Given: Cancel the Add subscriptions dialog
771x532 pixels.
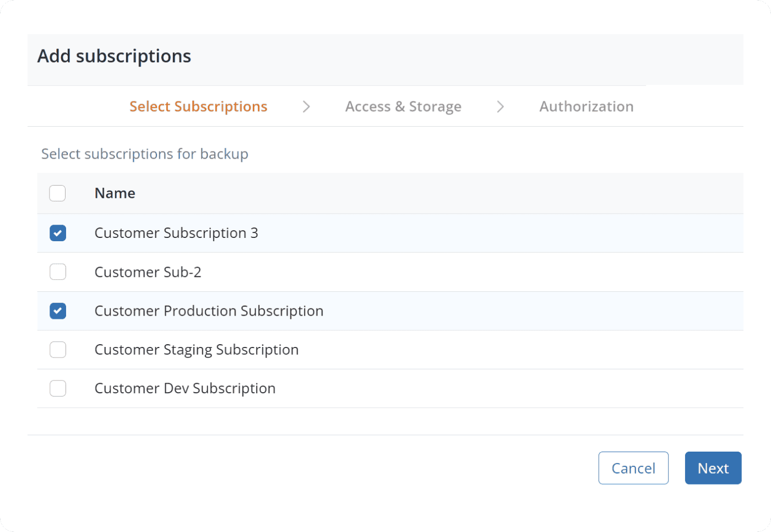Looking at the screenshot, I should (633, 468).
